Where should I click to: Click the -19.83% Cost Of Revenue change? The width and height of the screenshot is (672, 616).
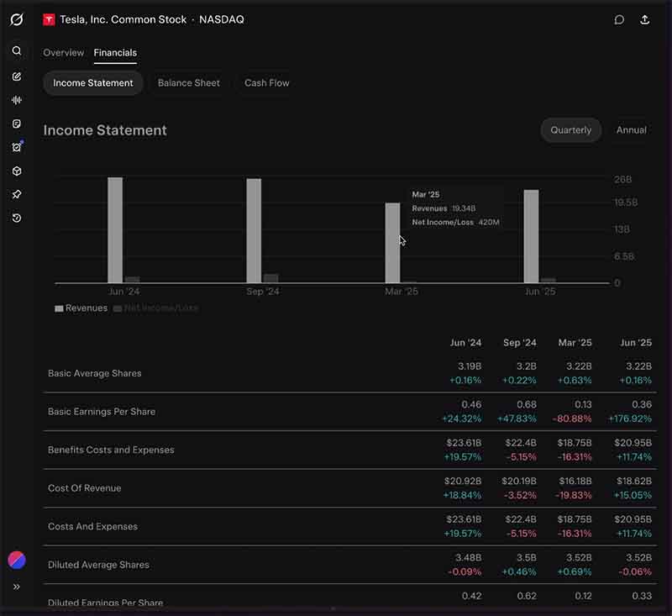pyautogui.click(x=573, y=495)
